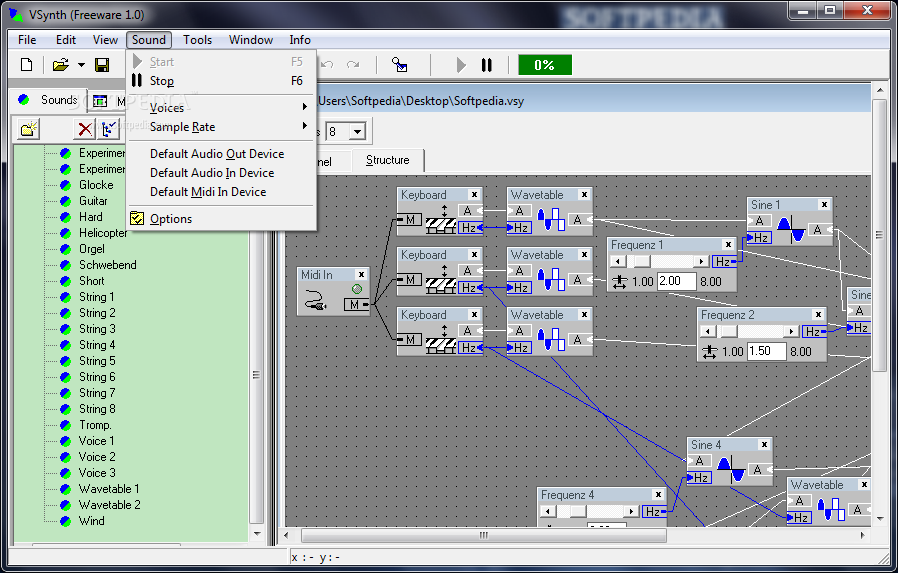Viewport: 898px width, 573px height.
Task: Click the Open folder toolbar icon
Action: (61, 65)
